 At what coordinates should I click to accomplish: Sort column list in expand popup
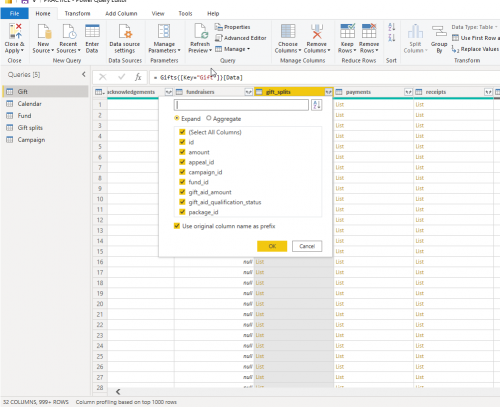[316, 105]
